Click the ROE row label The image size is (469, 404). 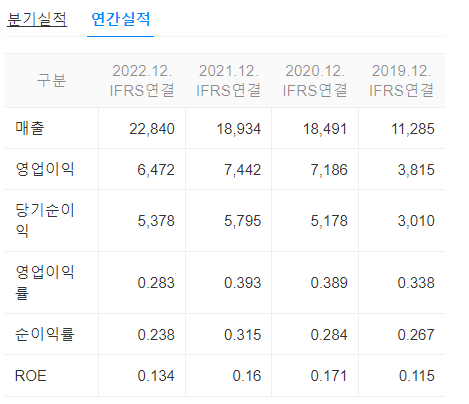(x=31, y=376)
